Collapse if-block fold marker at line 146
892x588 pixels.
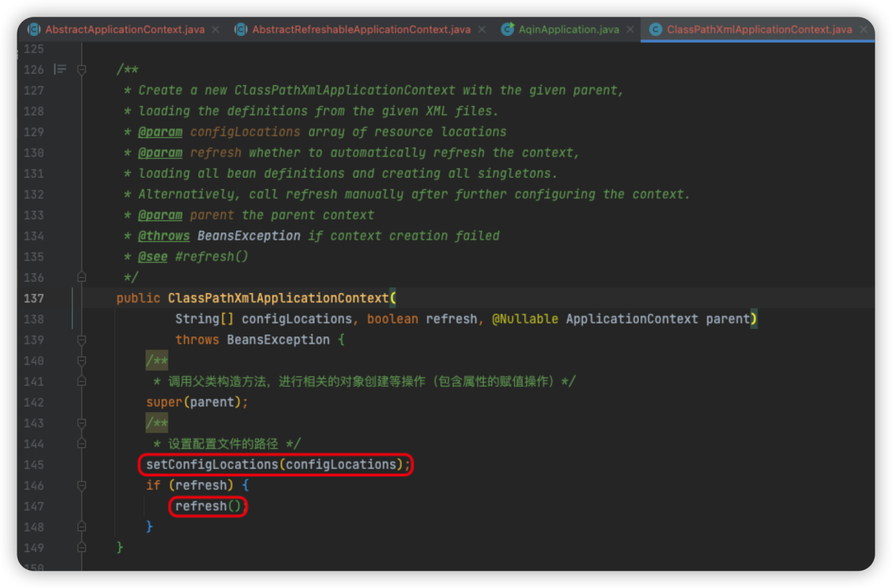pos(82,485)
